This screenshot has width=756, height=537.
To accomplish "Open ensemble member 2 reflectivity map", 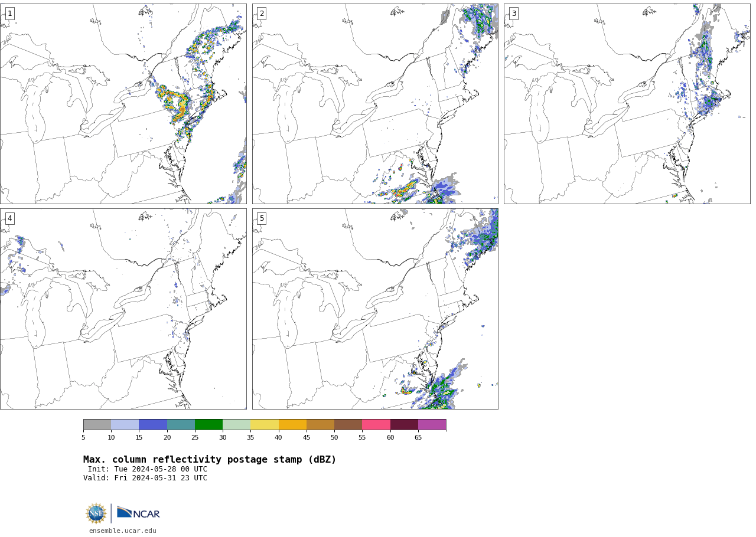I will click(x=375, y=104).
